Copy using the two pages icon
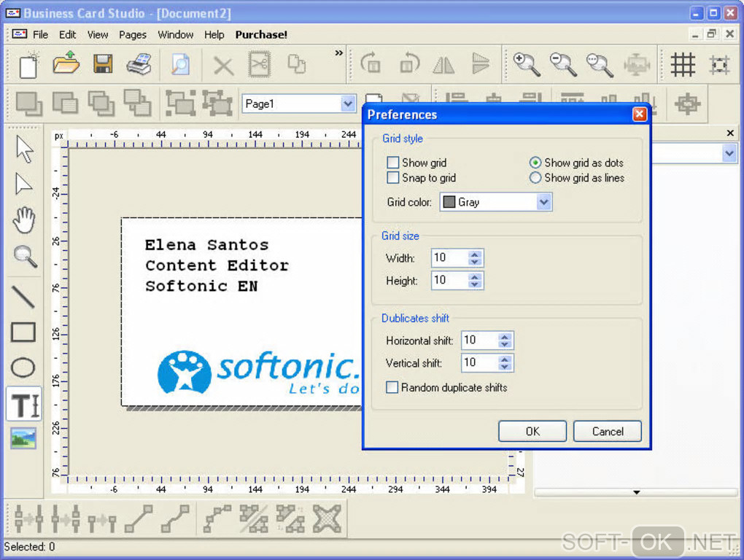 (297, 64)
